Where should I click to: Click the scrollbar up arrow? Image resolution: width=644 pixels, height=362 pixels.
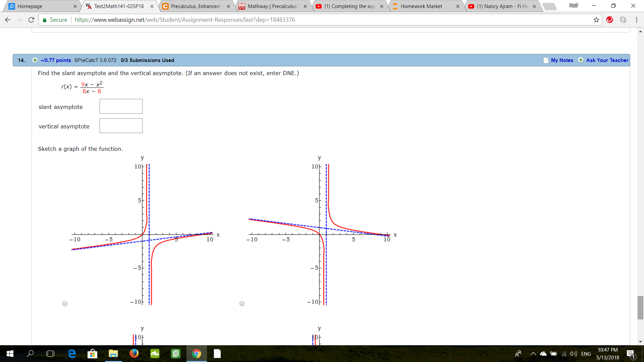(x=640, y=32)
